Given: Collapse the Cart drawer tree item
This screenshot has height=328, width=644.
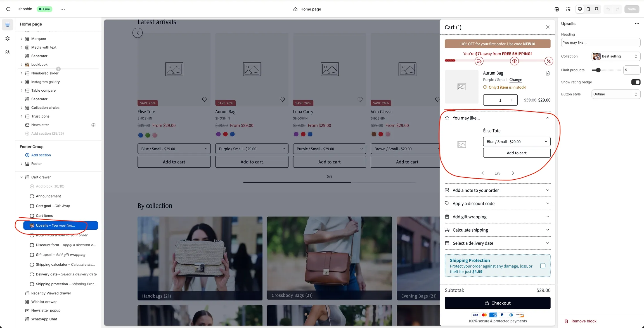Looking at the screenshot, I should click(x=22, y=177).
